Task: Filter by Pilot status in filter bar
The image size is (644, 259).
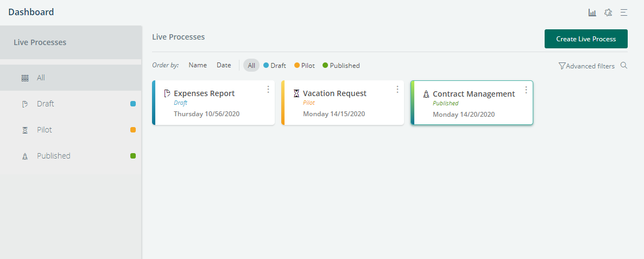Action: pyautogui.click(x=304, y=65)
